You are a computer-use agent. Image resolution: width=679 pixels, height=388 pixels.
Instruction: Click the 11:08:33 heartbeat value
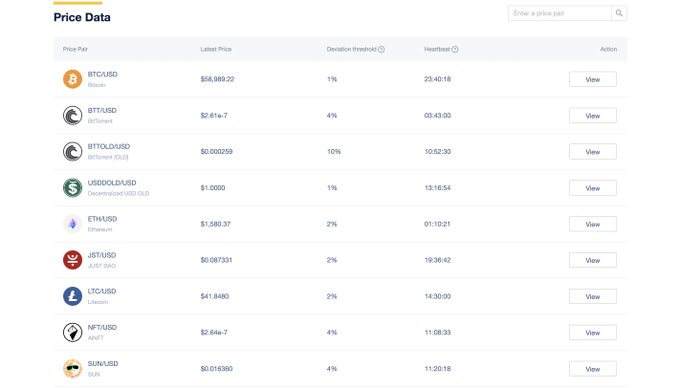[437, 333]
